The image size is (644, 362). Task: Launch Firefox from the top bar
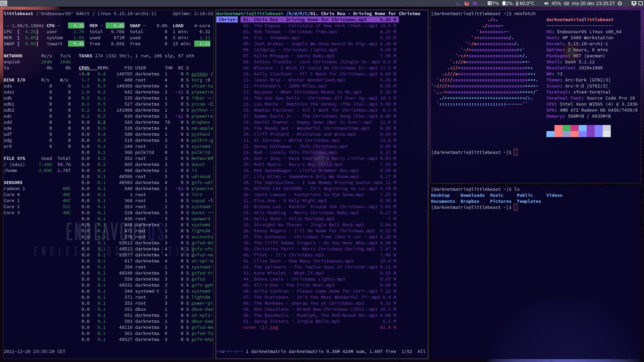click(x=467, y=3)
